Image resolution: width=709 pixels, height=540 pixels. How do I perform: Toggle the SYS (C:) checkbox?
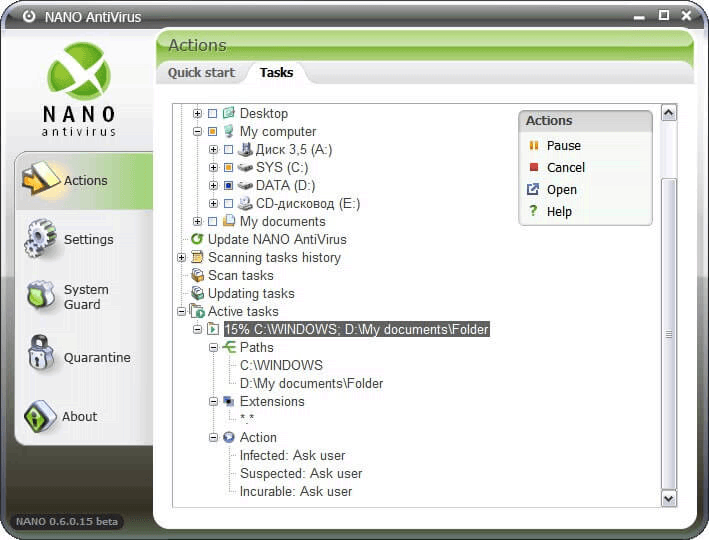pos(228,167)
